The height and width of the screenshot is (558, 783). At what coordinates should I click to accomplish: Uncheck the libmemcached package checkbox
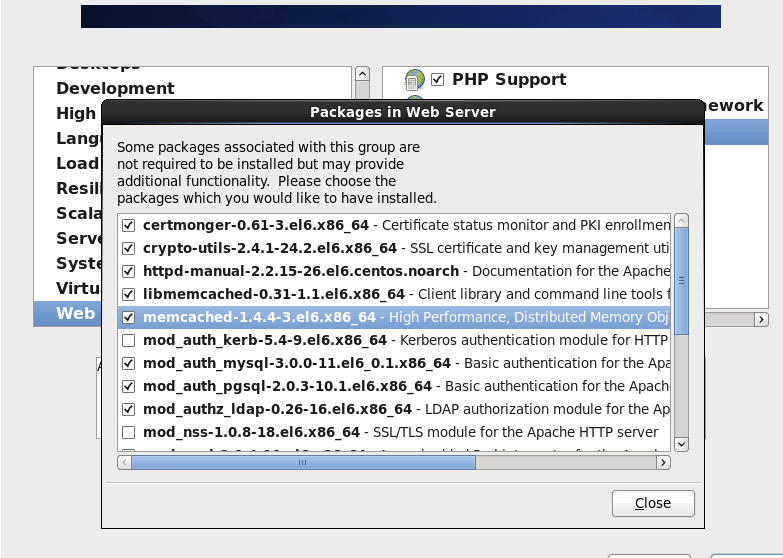[128, 294]
